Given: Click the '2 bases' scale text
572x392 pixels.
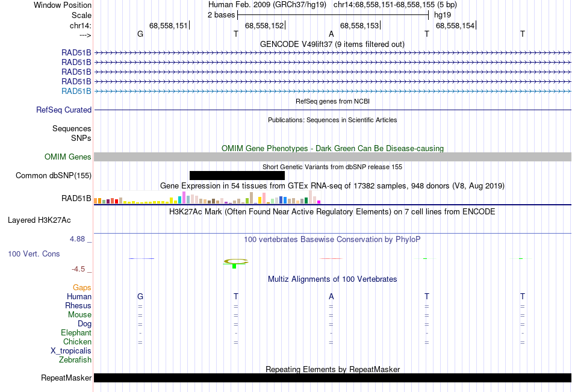Looking at the screenshot, I should 222,15.
